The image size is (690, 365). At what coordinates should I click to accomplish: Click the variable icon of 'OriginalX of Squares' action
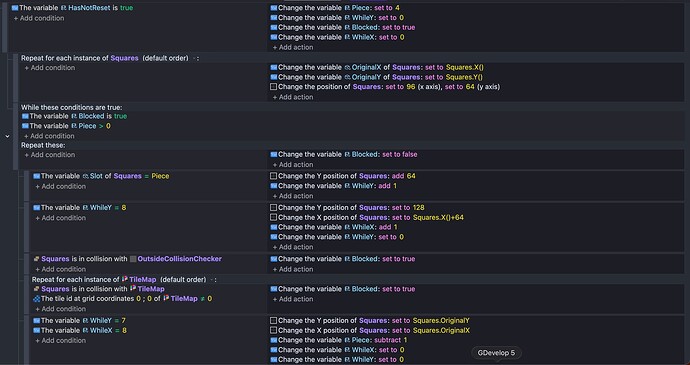point(274,67)
